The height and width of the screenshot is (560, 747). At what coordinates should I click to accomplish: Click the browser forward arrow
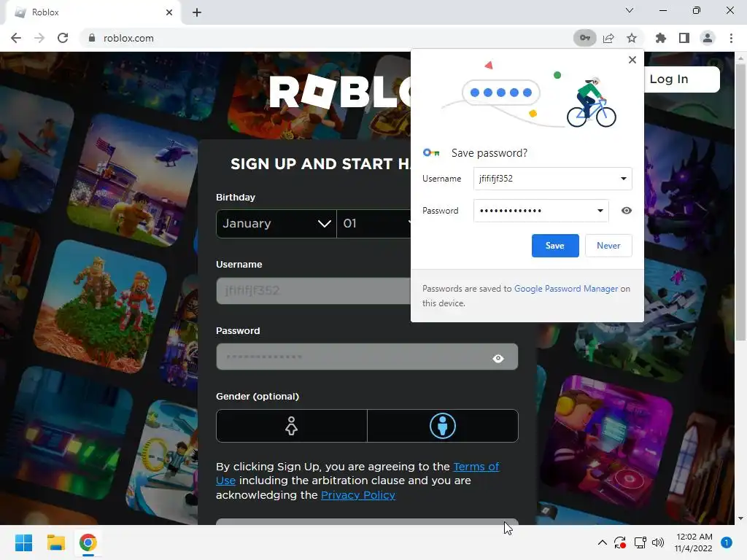click(39, 38)
